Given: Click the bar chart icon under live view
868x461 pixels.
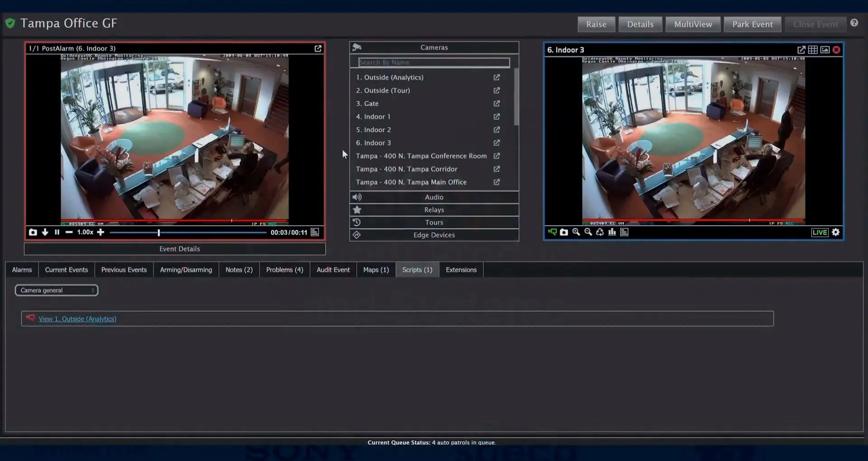Looking at the screenshot, I should click(612, 232).
